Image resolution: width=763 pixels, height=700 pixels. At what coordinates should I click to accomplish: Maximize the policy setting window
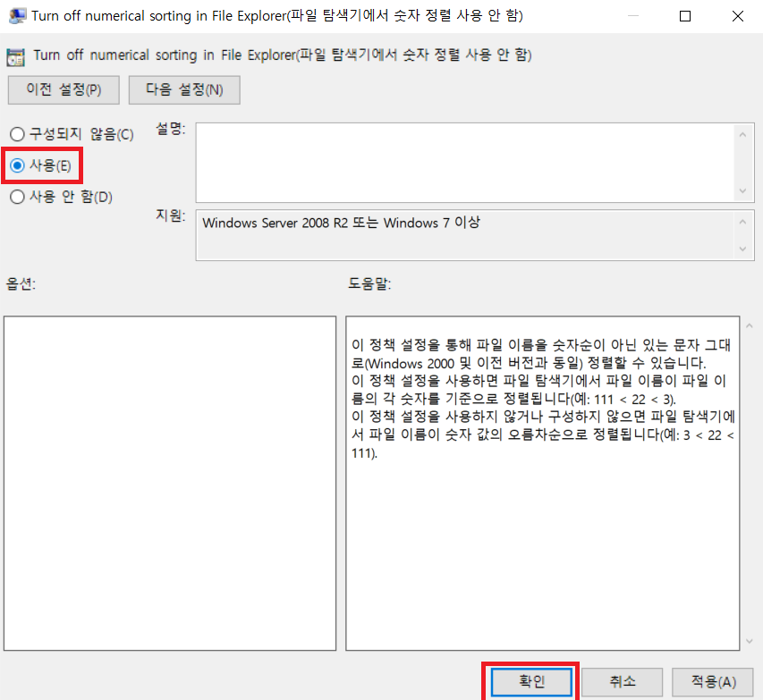pos(685,16)
